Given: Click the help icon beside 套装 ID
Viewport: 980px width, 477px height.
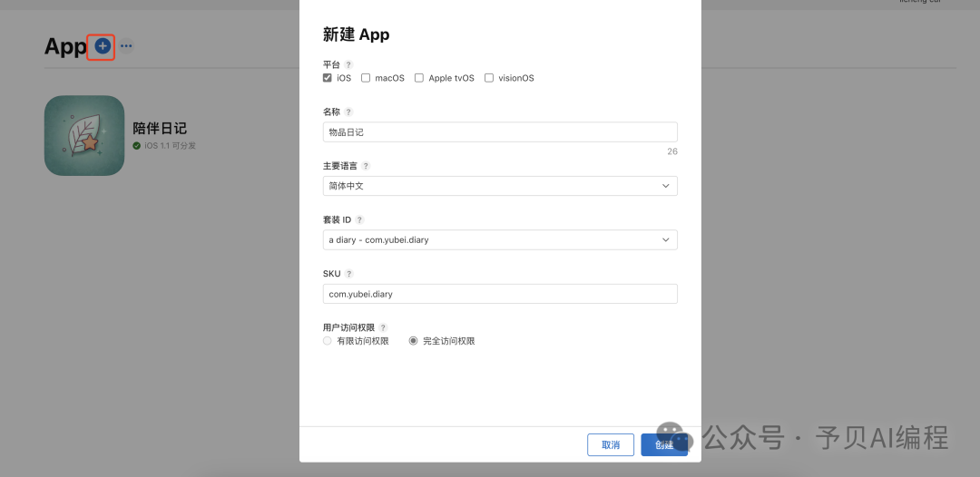Looking at the screenshot, I should pos(359,219).
